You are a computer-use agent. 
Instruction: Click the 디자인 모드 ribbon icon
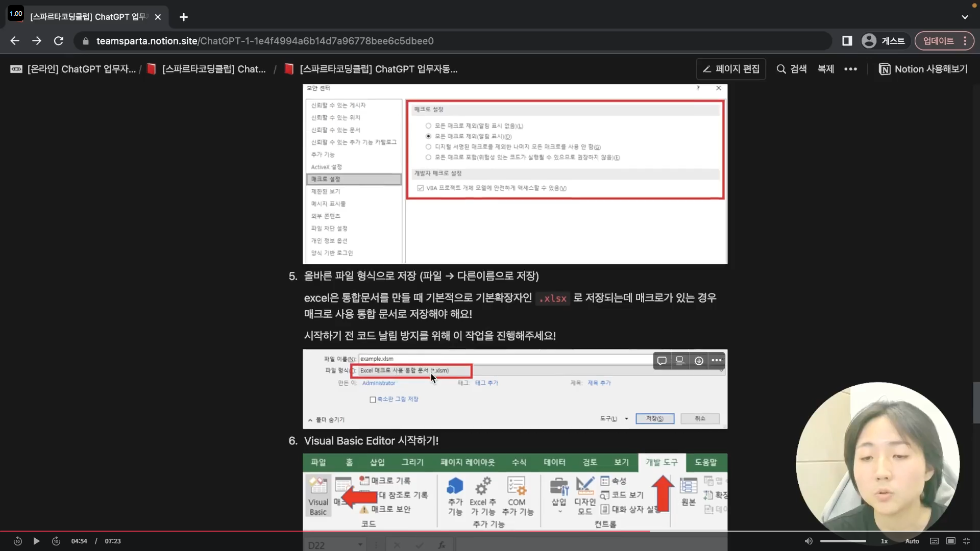coord(585,496)
